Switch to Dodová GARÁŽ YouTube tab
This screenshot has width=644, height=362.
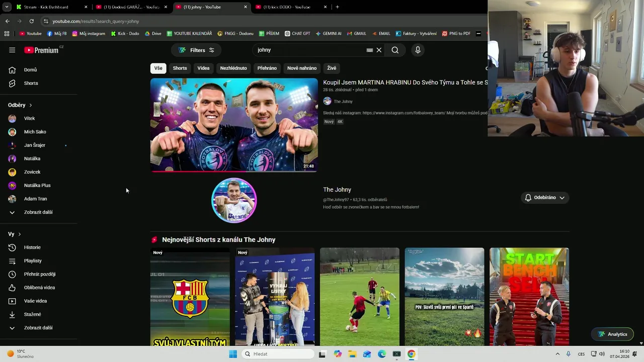click(131, 7)
